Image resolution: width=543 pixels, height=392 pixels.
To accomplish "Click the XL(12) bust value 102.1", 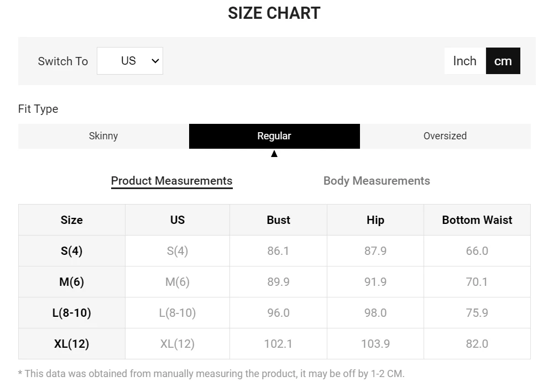I will click(278, 344).
